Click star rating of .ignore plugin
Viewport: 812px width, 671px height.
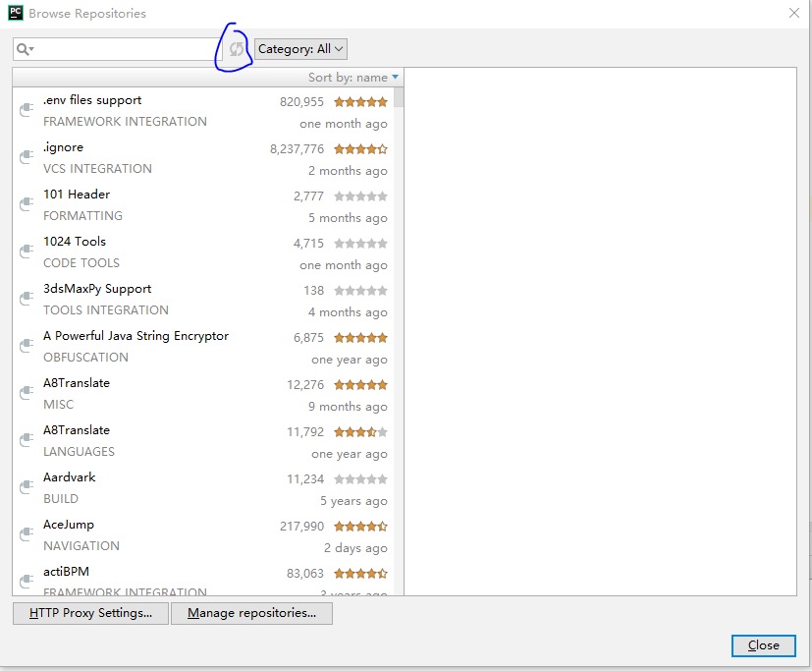[x=360, y=149]
